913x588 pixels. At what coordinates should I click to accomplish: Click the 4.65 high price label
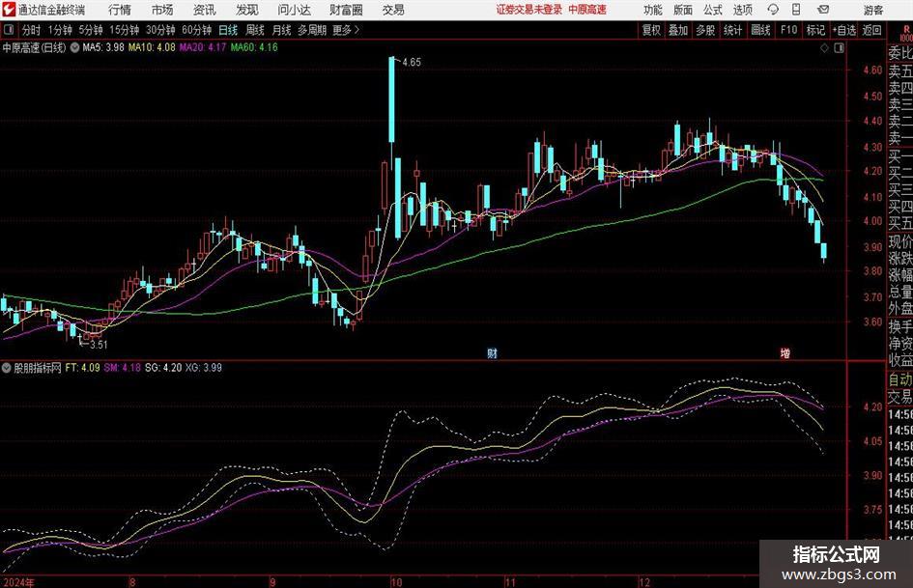tap(411, 63)
